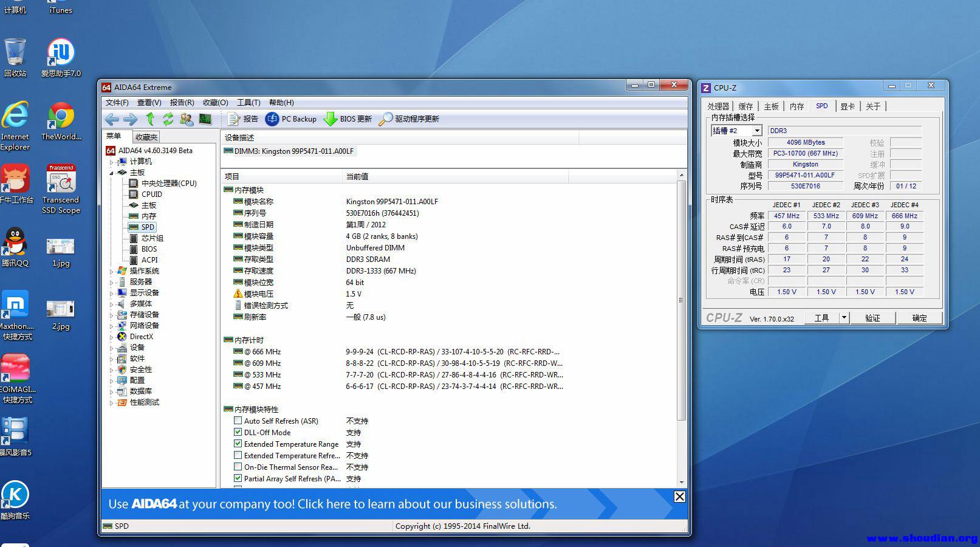This screenshot has height=547, width=980.
Task: Open the 工具 dropdown arrow in CPU-Z
Action: tap(844, 318)
